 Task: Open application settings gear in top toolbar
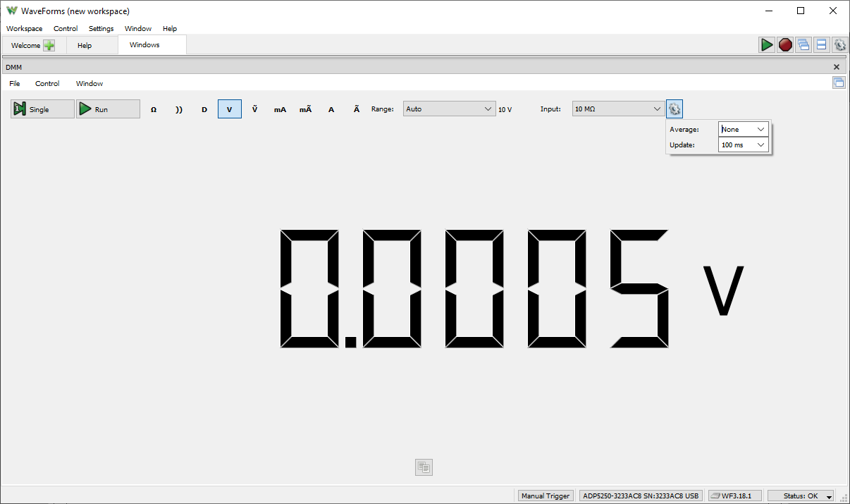click(x=839, y=45)
